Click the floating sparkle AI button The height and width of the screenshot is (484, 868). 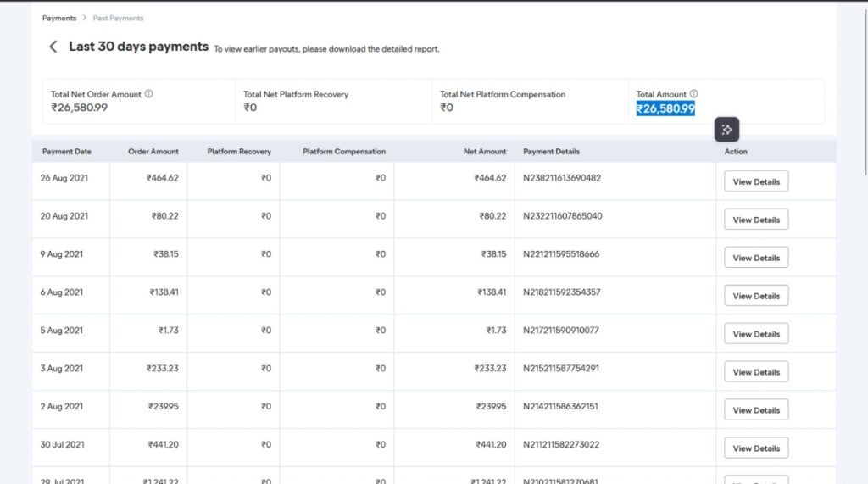click(x=726, y=129)
